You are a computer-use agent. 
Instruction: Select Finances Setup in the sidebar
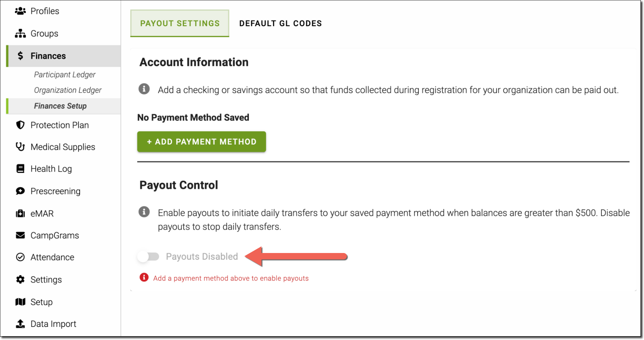[60, 106]
